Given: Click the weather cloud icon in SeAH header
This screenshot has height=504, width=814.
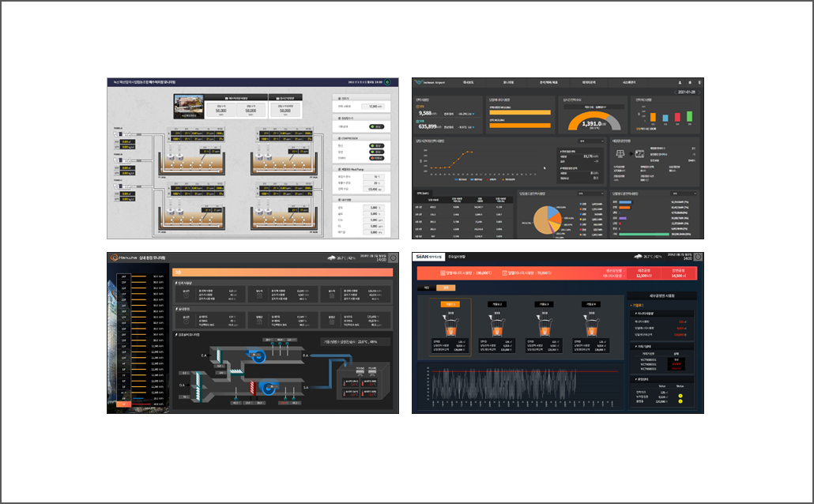Looking at the screenshot, I should tap(638, 257).
